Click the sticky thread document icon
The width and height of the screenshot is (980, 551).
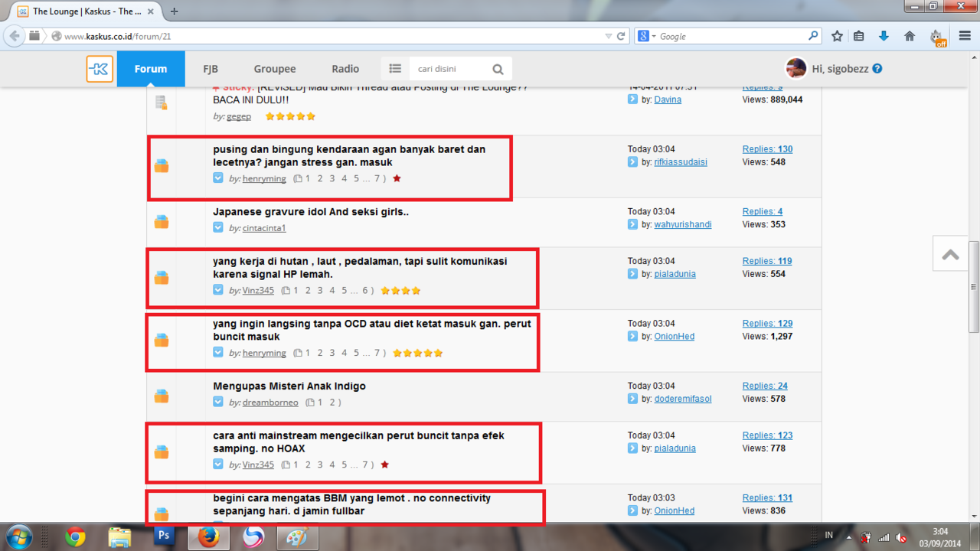[162, 103]
